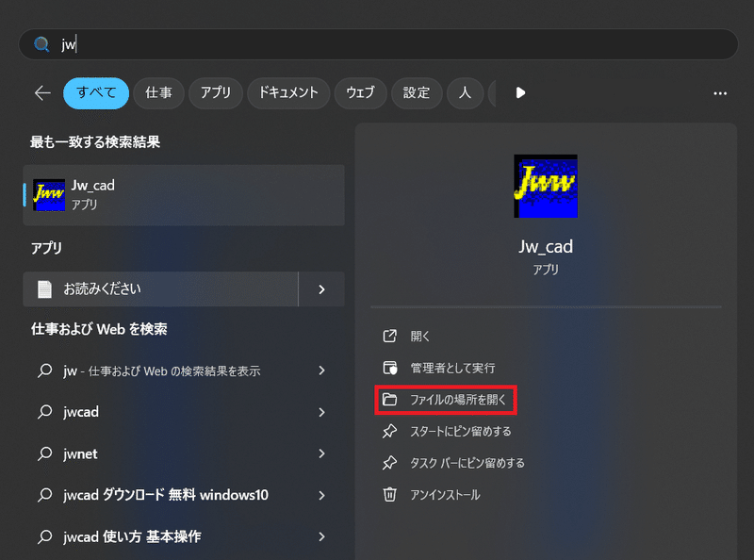Open the three-dot options menu
Screen dimensions: 754x560
tap(720, 93)
